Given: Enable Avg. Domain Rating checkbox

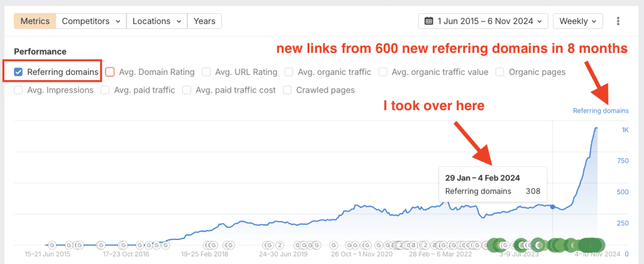Looking at the screenshot, I should click(x=110, y=72).
